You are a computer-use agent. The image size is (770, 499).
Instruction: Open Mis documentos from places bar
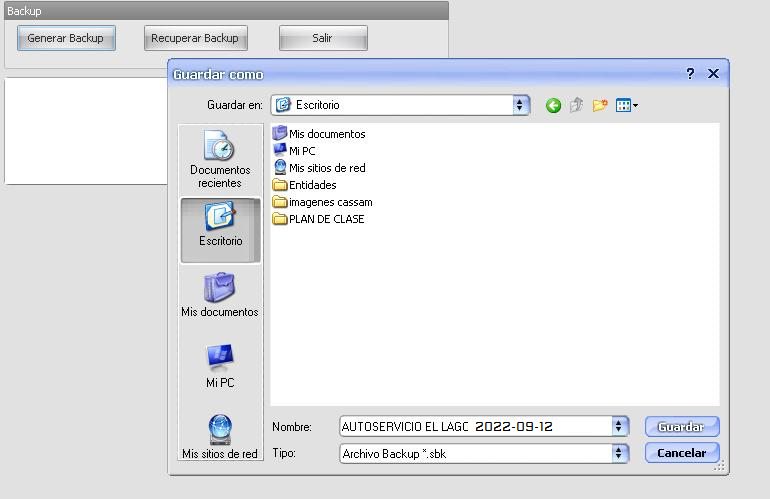tap(220, 295)
